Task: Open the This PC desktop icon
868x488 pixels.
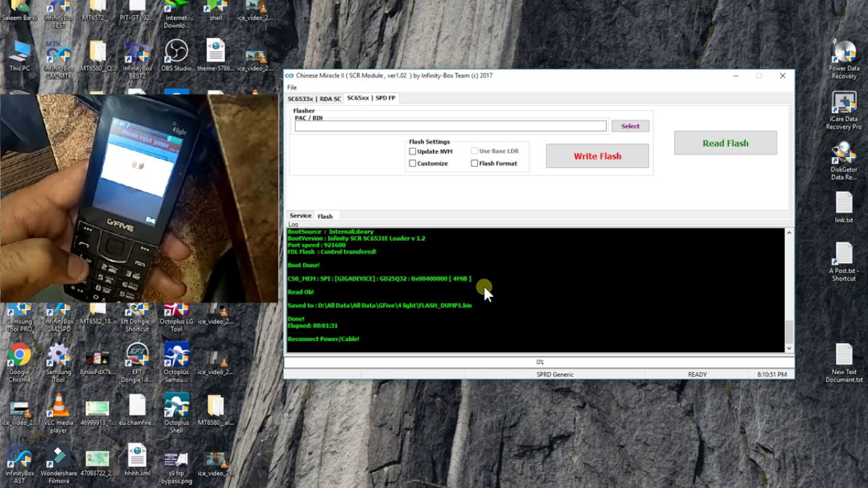Action: pos(20,56)
